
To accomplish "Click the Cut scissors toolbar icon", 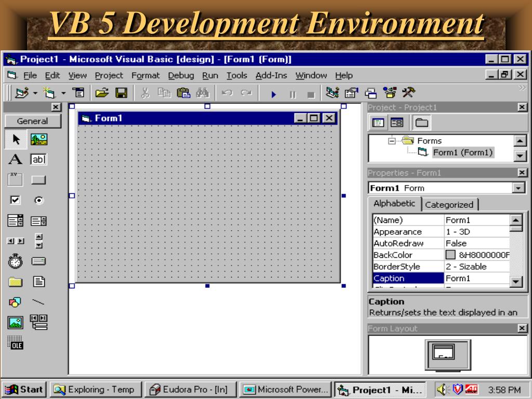I will click(x=145, y=92).
